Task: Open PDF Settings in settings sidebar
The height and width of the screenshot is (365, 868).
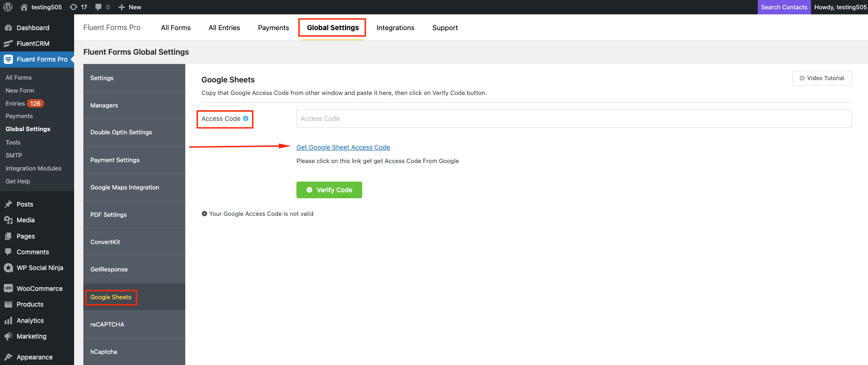Action: point(134,214)
